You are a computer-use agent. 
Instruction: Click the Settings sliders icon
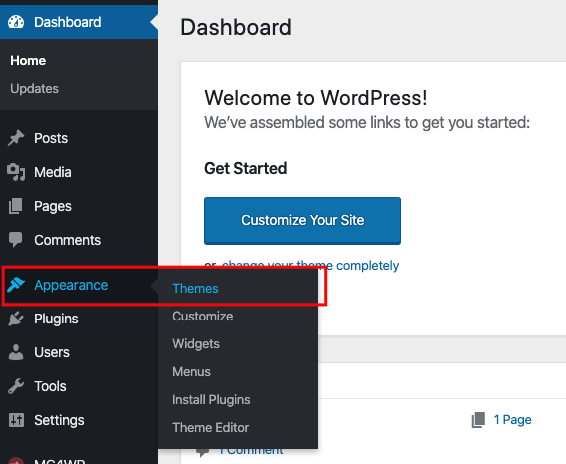tap(16, 420)
